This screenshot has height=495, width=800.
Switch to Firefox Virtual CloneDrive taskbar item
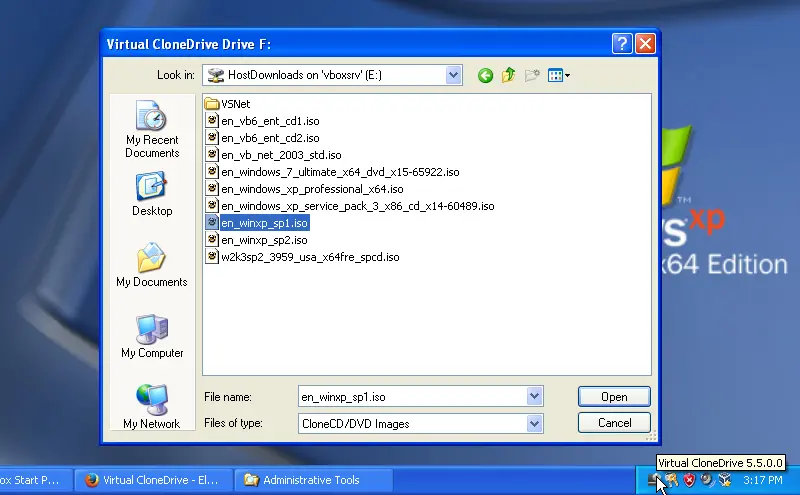[152, 480]
